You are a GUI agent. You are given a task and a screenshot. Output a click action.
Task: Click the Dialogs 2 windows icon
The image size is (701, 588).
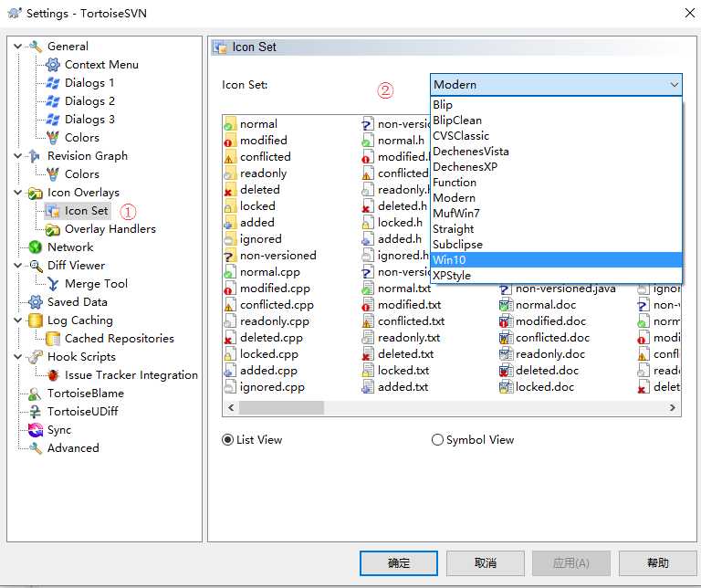[x=53, y=101]
